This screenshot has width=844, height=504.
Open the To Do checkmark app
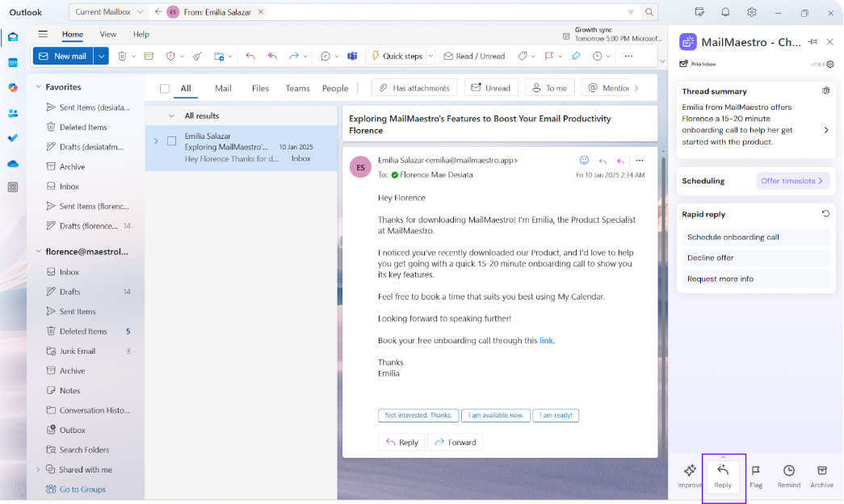(x=13, y=138)
